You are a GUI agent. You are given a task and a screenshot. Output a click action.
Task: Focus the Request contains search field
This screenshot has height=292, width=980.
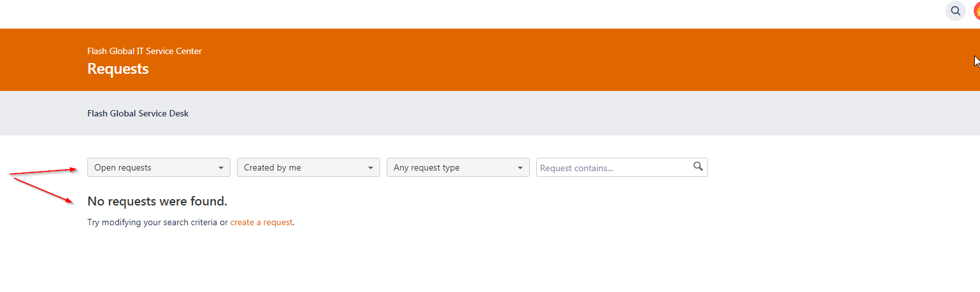621,167
